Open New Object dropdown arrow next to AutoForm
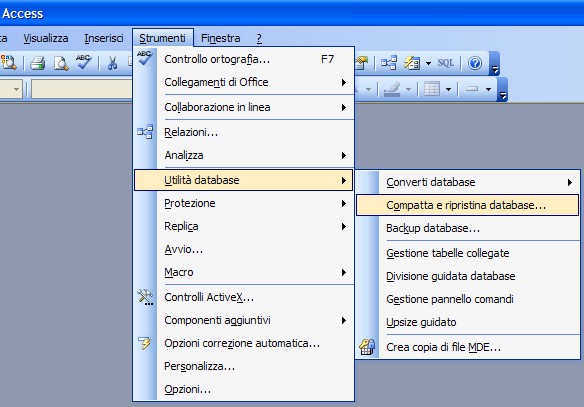The image size is (584, 407). coord(428,63)
